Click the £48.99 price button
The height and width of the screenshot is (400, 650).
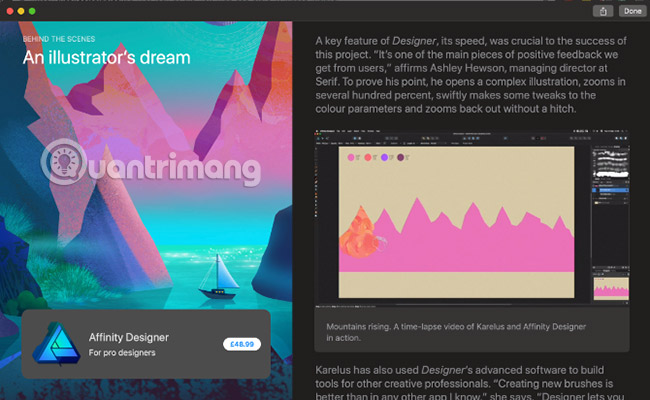241,344
